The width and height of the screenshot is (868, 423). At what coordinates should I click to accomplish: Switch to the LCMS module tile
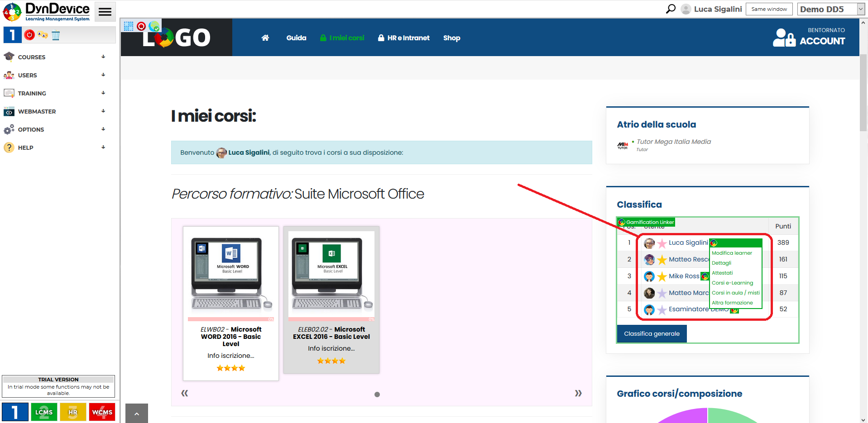point(44,412)
